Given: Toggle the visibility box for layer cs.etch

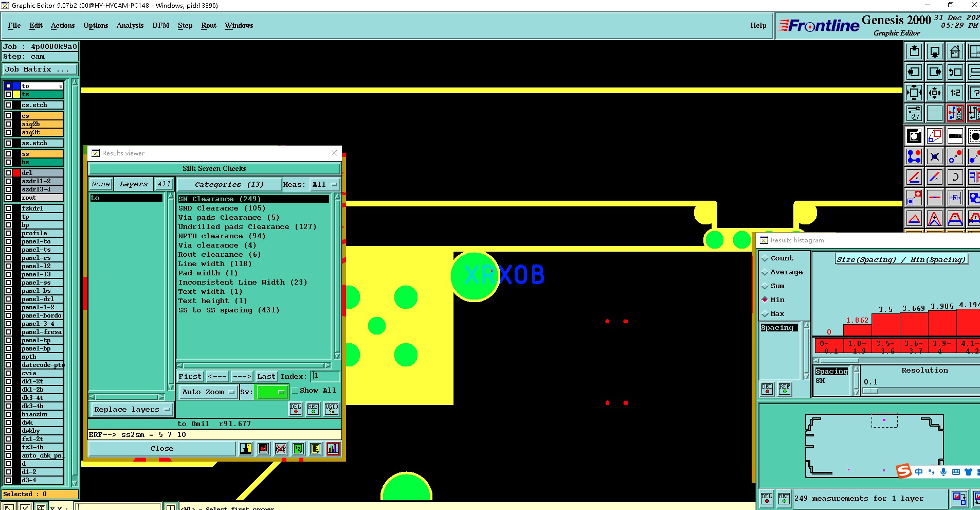Looking at the screenshot, I should (x=8, y=105).
